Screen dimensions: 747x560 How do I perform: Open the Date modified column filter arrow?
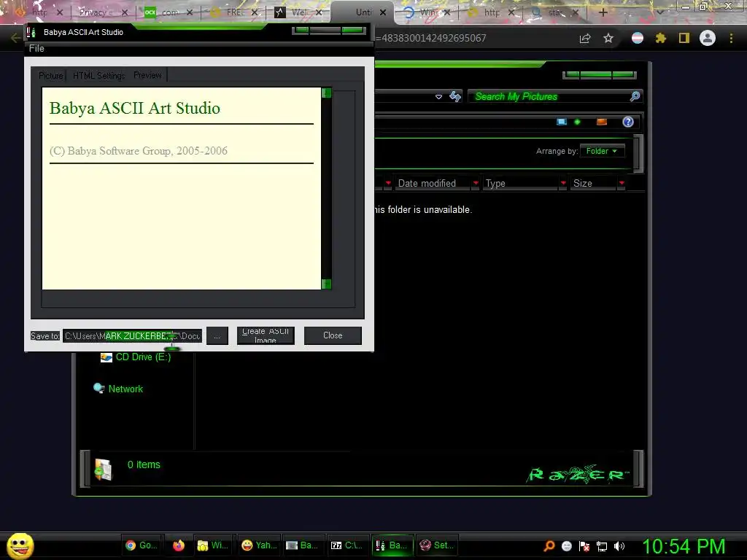pyautogui.click(x=476, y=183)
